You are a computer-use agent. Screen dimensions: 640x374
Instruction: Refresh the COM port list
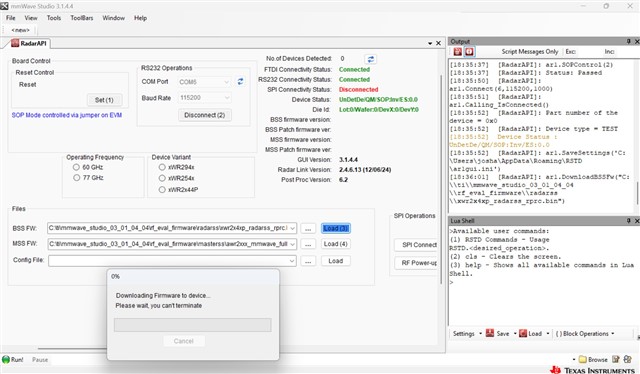pyautogui.click(x=240, y=82)
